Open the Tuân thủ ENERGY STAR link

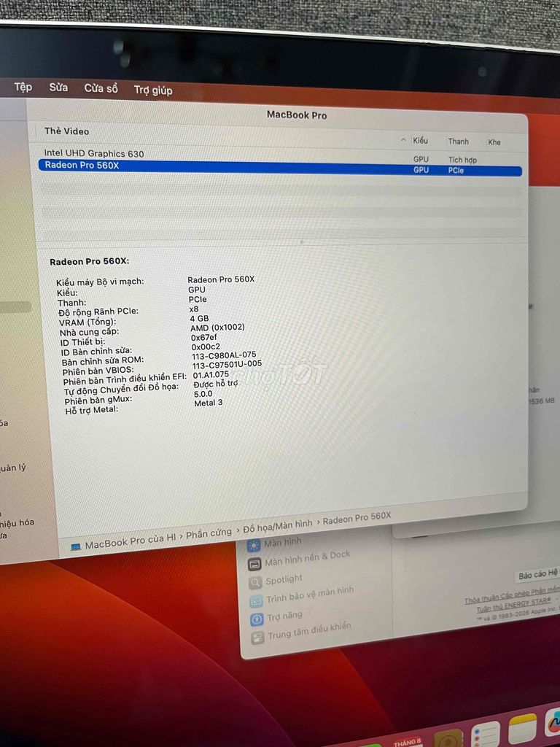(x=514, y=605)
